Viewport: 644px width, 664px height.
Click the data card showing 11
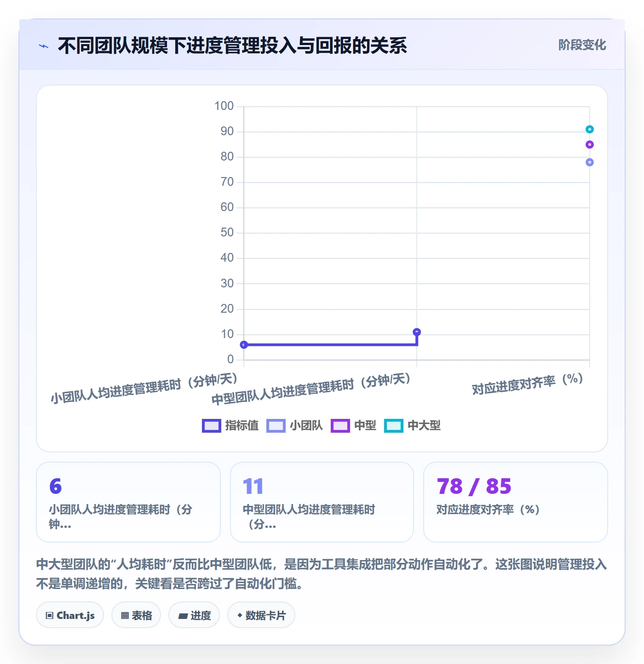pyautogui.click(x=322, y=502)
